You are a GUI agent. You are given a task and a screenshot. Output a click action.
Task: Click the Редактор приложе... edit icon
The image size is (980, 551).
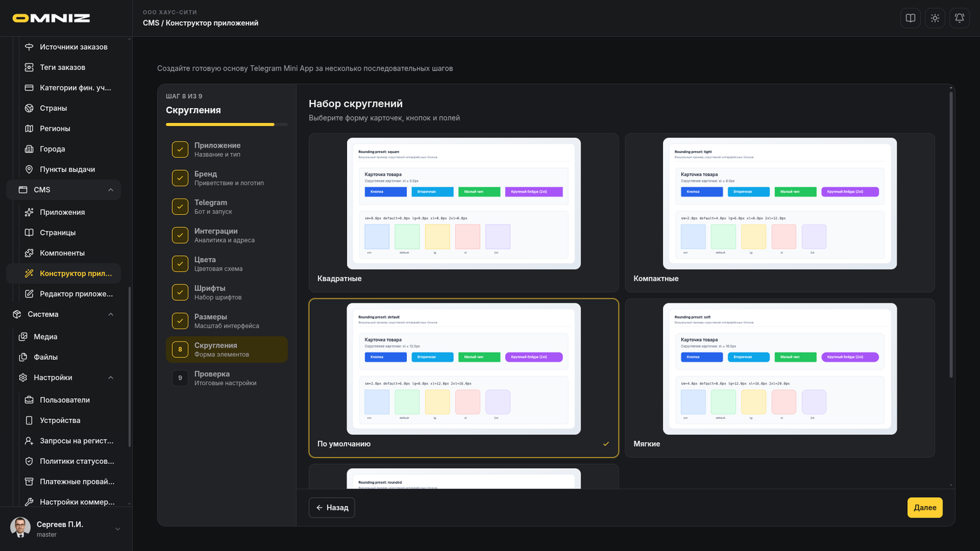(x=29, y=294)
